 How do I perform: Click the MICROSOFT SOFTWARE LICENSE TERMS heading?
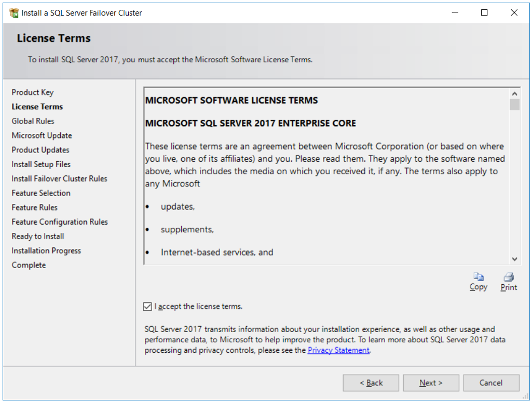point(231,100)
